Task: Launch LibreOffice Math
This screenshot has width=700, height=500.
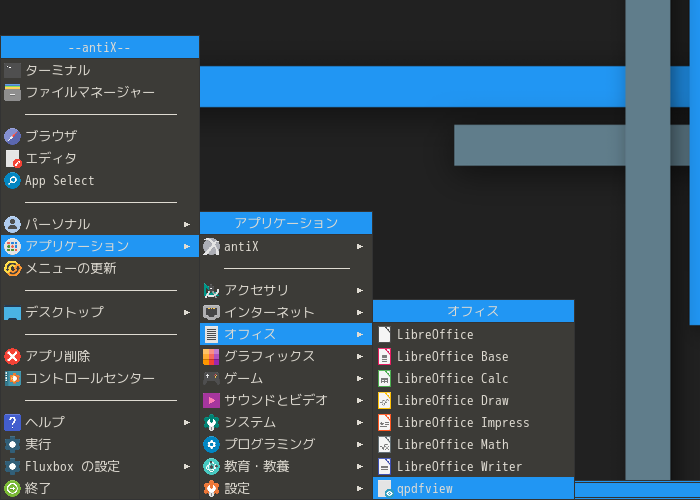Action: click(x=473, y=444)
